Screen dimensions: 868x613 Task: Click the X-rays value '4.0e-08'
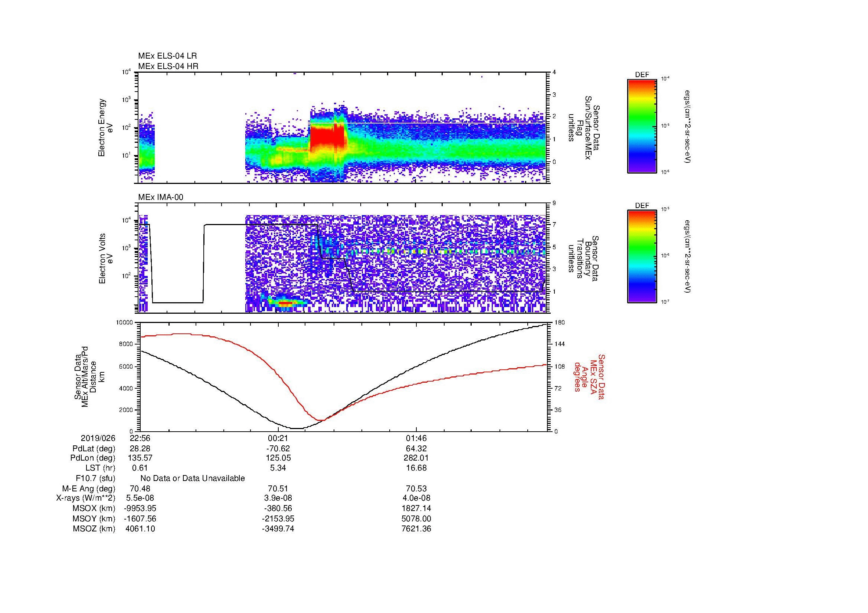click(x=416, y=498)
